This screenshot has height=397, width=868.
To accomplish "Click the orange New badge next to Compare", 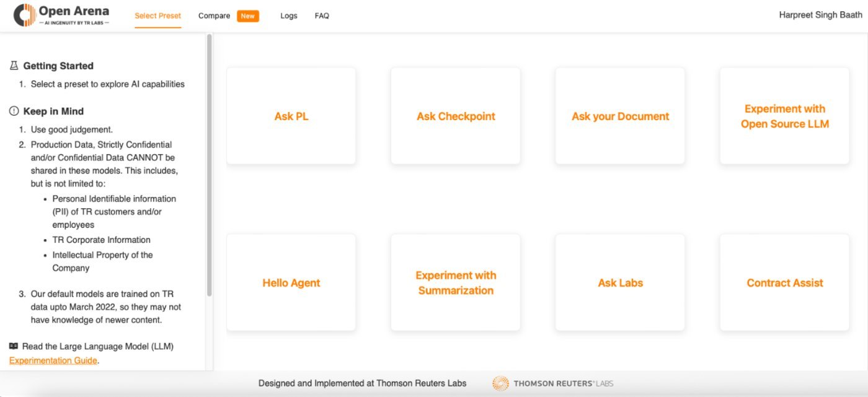I will [x=248, y=16].
